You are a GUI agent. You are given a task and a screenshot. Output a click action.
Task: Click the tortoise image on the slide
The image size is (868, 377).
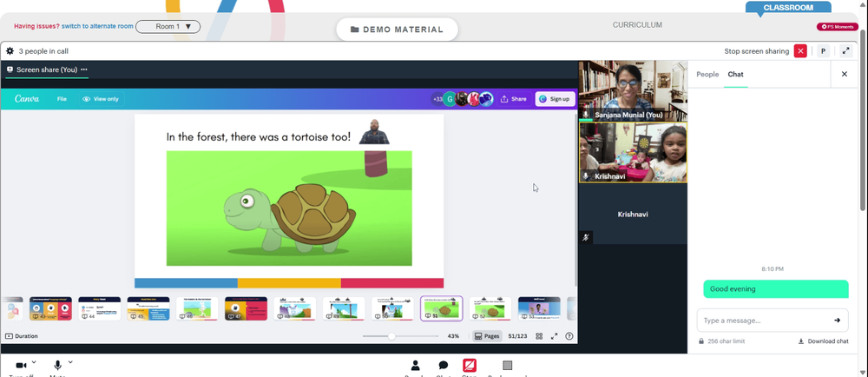click(289, 208)
